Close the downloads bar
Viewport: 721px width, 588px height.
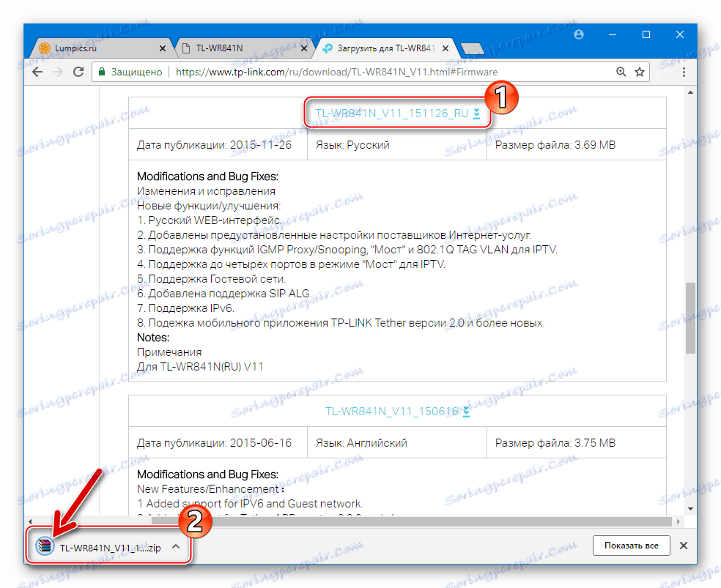coord(684,546)
